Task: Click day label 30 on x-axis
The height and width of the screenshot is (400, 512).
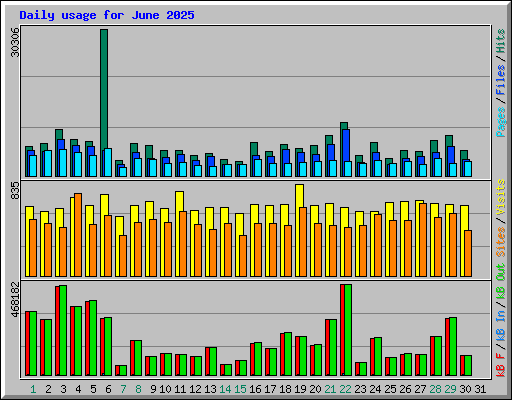Action: tap(465, 389)
